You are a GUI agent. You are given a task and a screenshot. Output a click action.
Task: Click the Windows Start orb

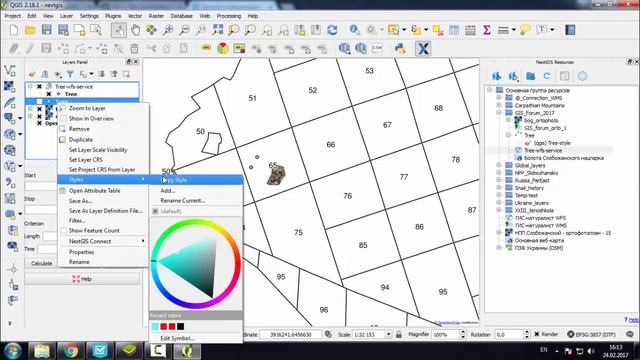point(13,350)
